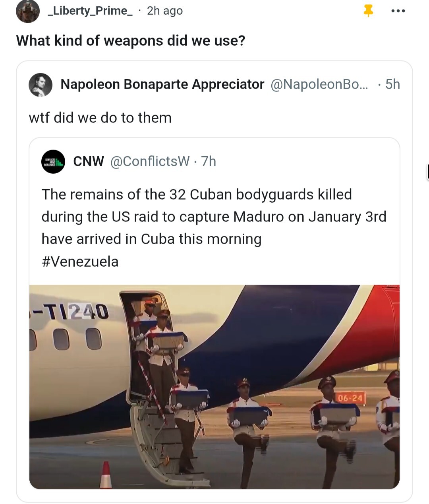Click the Napoleon Bonaparte Appreciator display name
Viewport: 429px width, 504px height.
(x=162, y=84)
